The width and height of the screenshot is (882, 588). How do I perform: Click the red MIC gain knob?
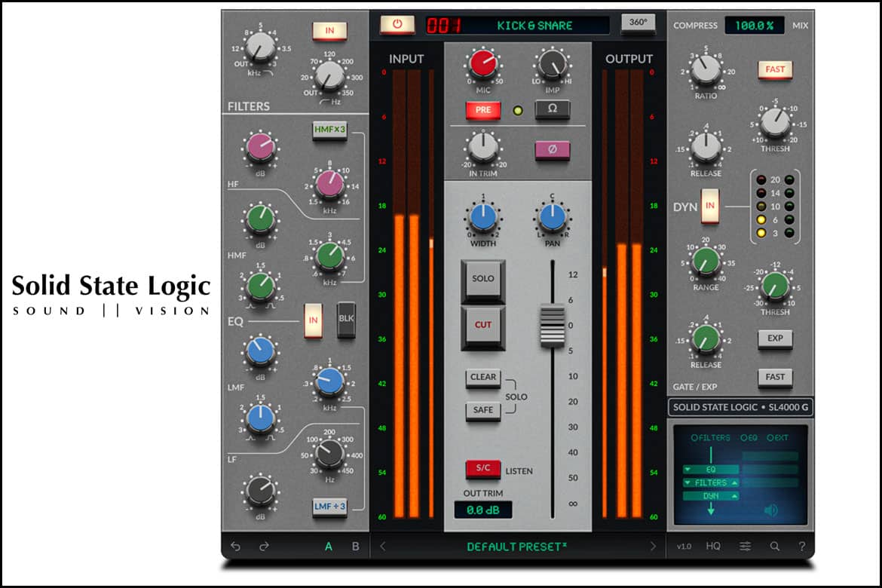(483, 63)
